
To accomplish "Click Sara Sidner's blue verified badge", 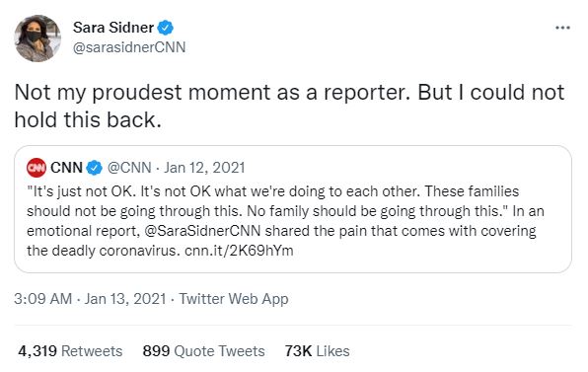I will click(x=166, y=28).
